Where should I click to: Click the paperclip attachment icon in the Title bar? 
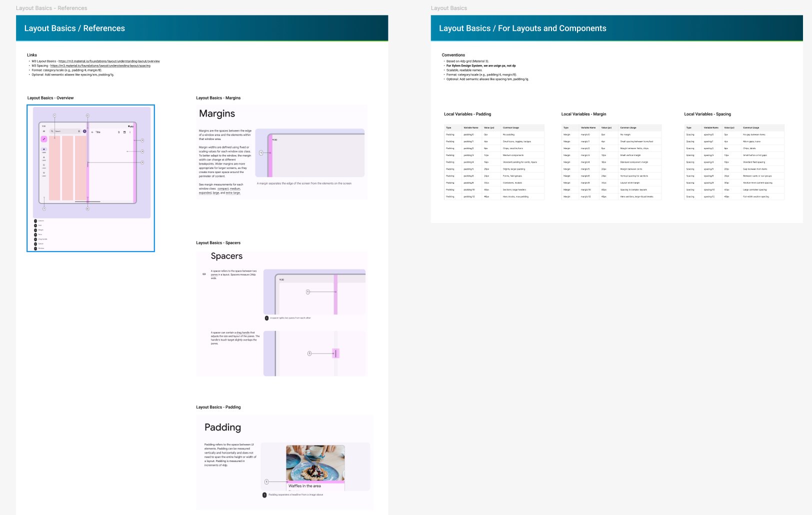coord(119,132)
